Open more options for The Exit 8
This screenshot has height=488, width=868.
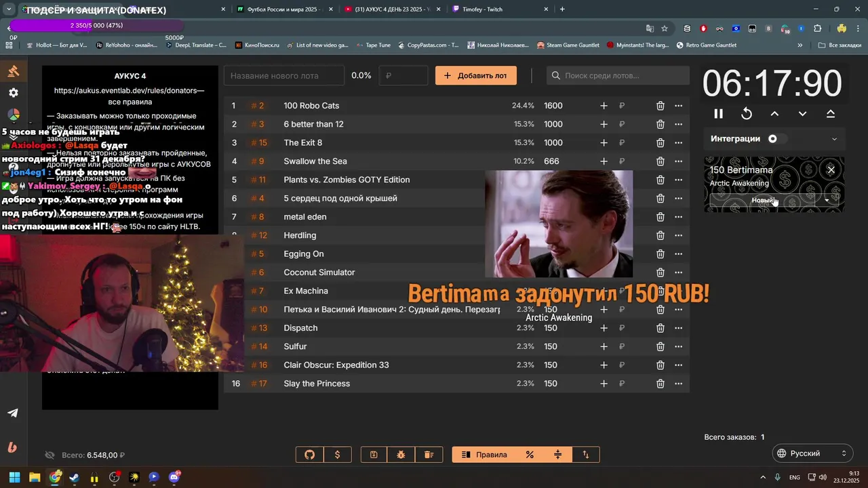click(678, 142)
